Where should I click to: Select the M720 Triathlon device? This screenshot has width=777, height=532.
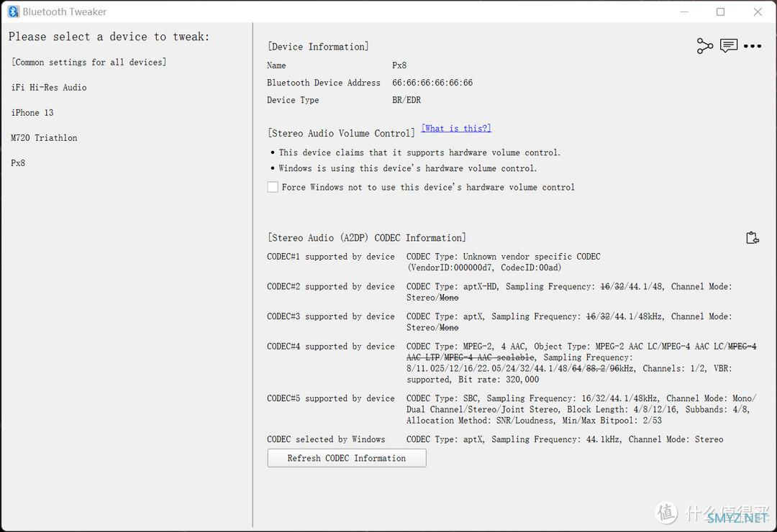44,138
